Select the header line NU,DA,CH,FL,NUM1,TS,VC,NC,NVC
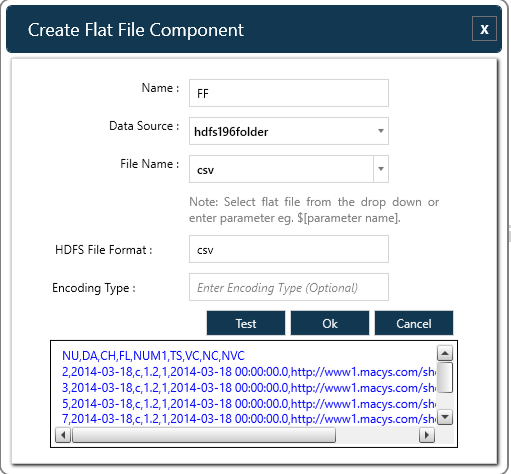 click(153, 356)
